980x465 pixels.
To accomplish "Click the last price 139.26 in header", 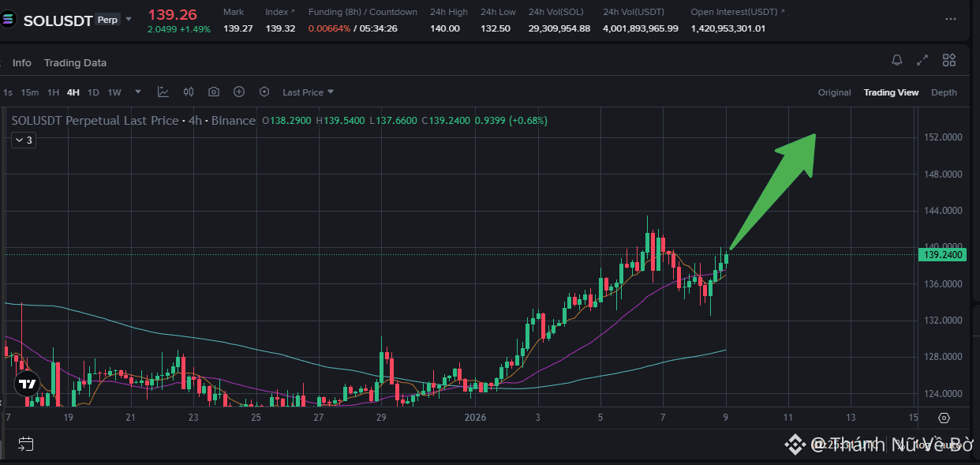I will tap(172, 13).
